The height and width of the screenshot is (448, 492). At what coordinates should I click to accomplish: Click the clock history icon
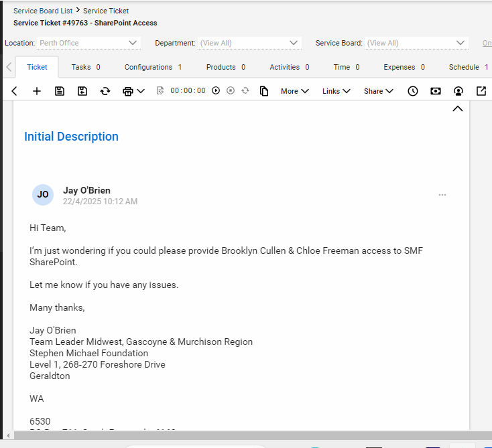point(413,91)
